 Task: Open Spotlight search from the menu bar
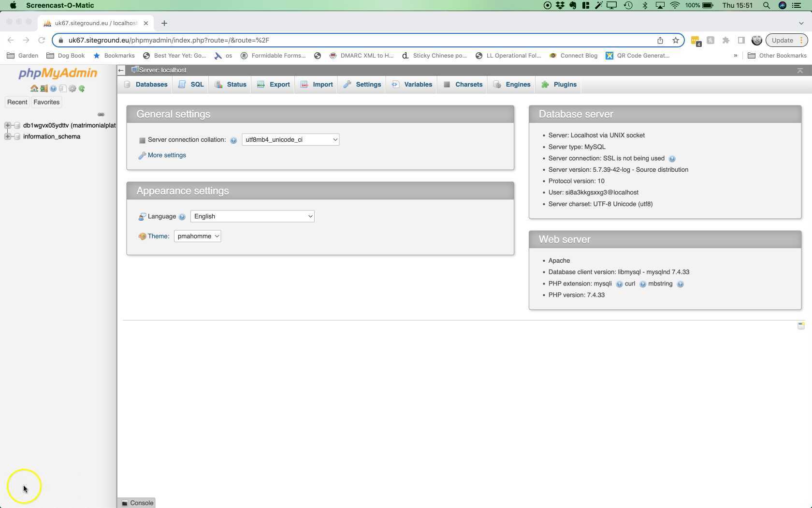[x=766, y=5]
